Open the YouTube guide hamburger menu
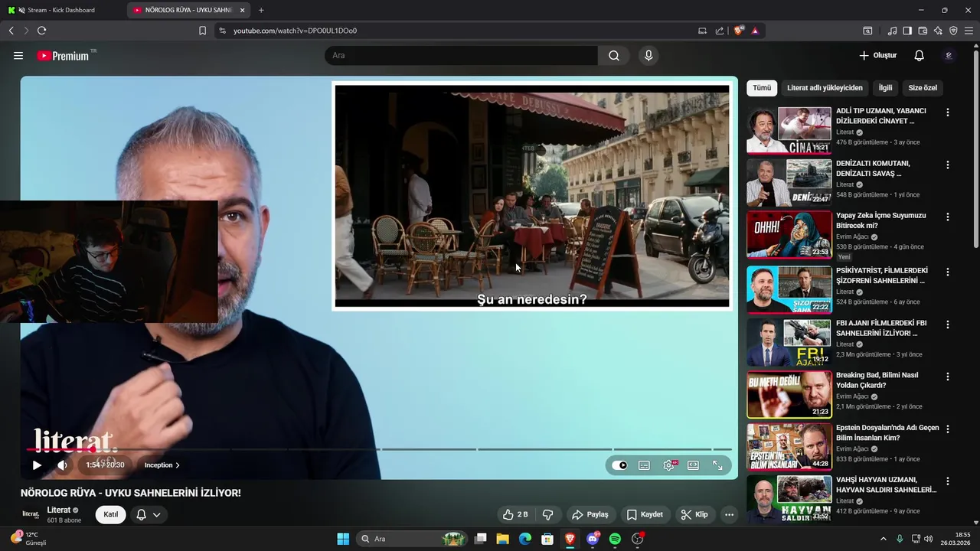The width and height of the screenshot is (980, 551). [18, 56]
